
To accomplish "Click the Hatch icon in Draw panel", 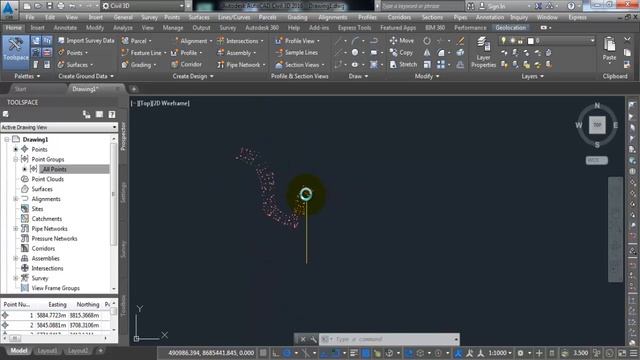I will (x=374, y=64).
